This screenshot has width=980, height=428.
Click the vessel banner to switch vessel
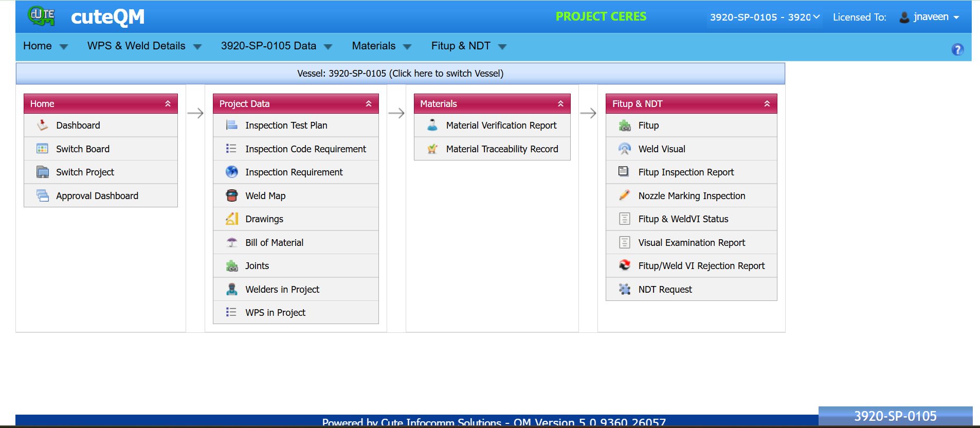coord(400,74)
